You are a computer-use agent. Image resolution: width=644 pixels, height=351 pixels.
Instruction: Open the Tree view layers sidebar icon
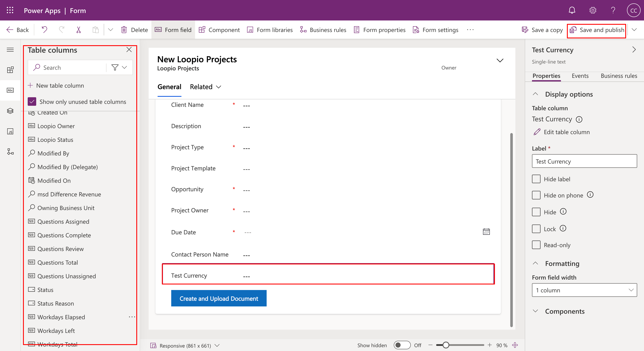[10, 111]
